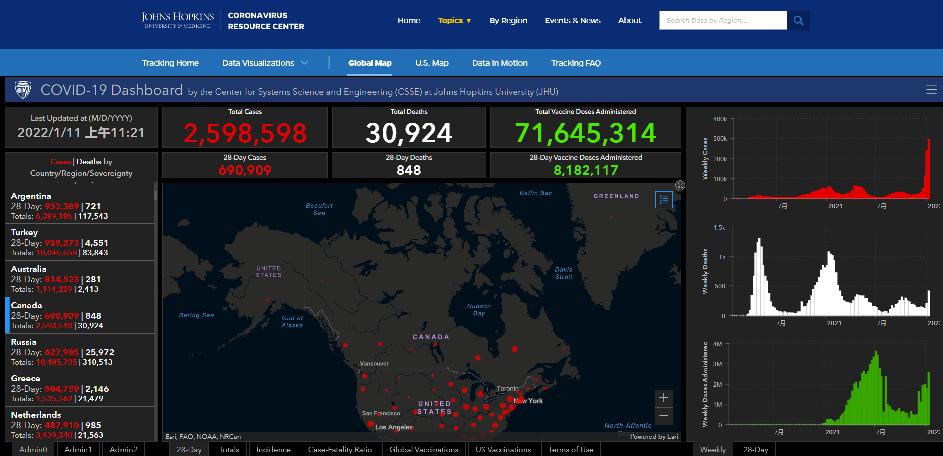Open the Events & News link
Screen dimensions: 943x456
(x=572, y=20)
